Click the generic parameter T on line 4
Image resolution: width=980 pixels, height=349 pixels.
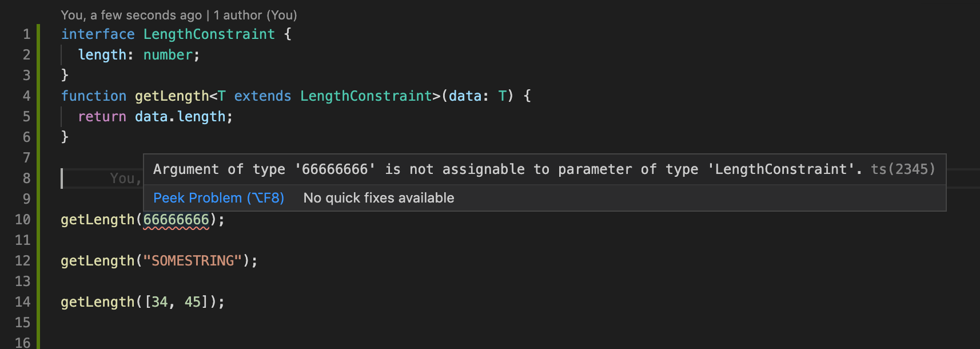coord(220,96)
